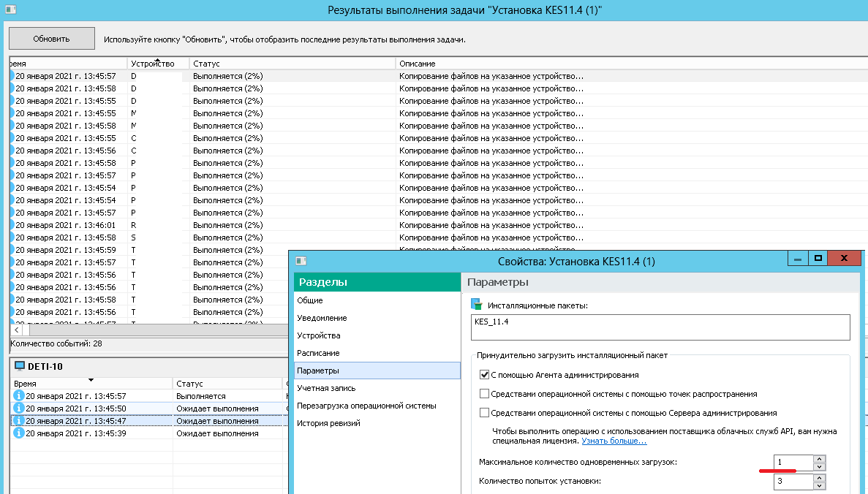Open the Расписание section
The width and height of the screenshot is (868, 494).
[x=318, y=353]
